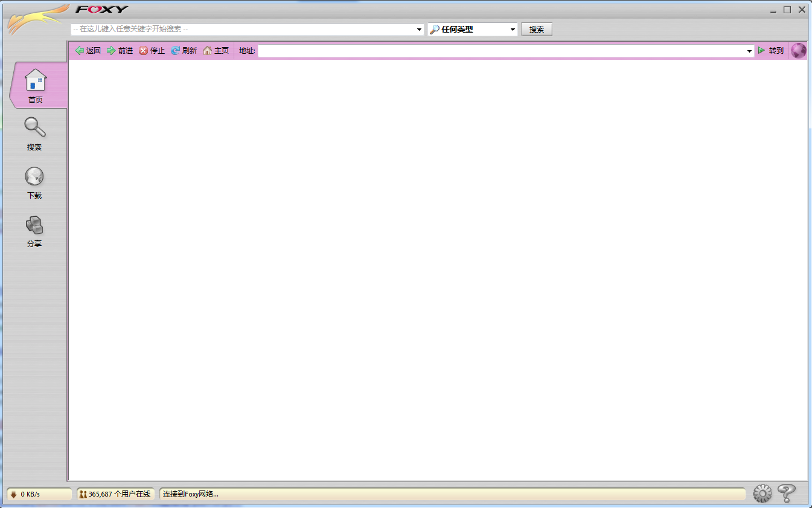The width and height of the screenshot is (812, 508).
Task: Focus the 地址 address input field
Action: pyautogui.click(x=501, y=51)
